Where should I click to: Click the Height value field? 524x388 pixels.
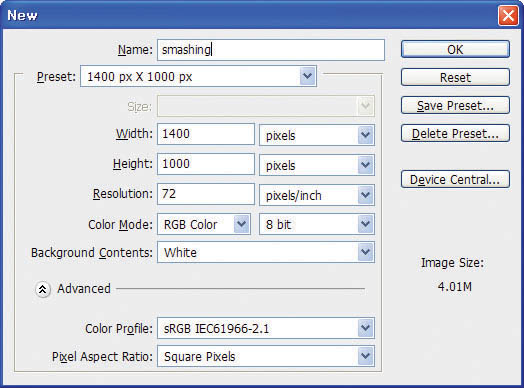point(206,164)
